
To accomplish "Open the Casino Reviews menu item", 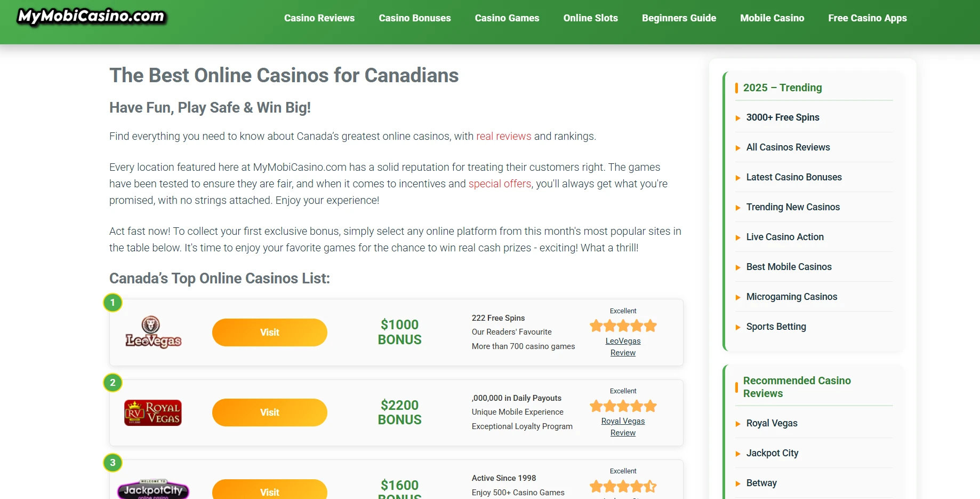I will click(x=319, y=18).
